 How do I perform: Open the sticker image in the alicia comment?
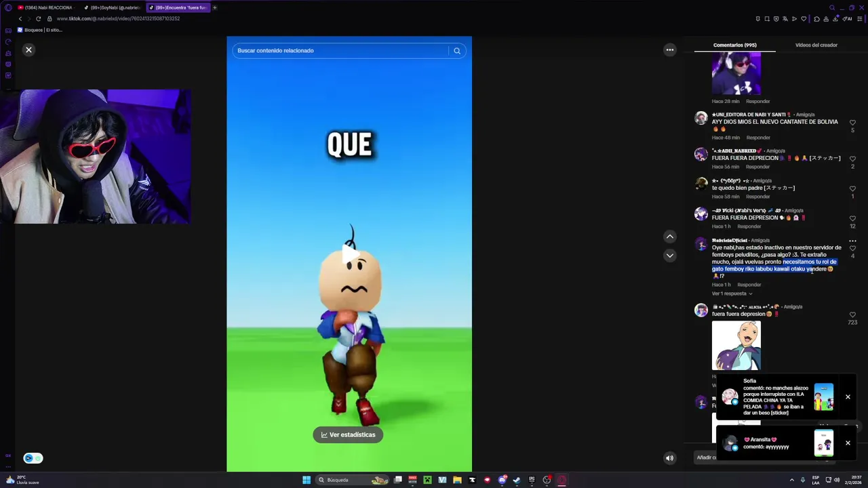point(736,346)
